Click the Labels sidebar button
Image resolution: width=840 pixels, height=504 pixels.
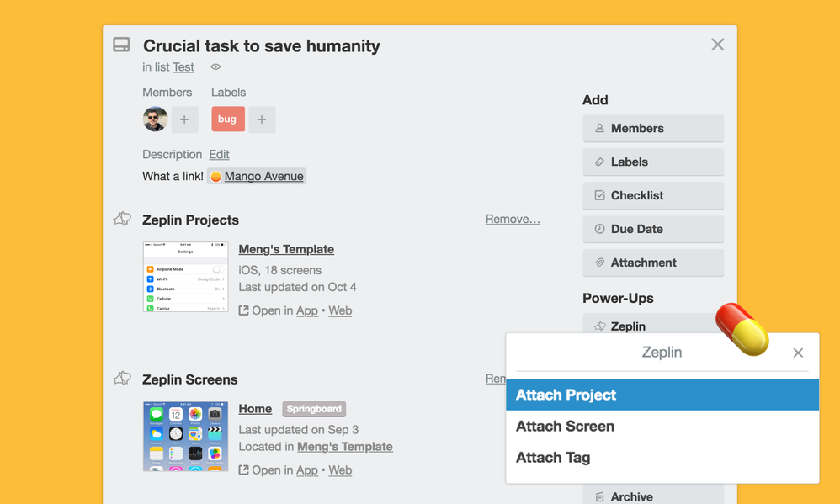click(x=653, y=162)
